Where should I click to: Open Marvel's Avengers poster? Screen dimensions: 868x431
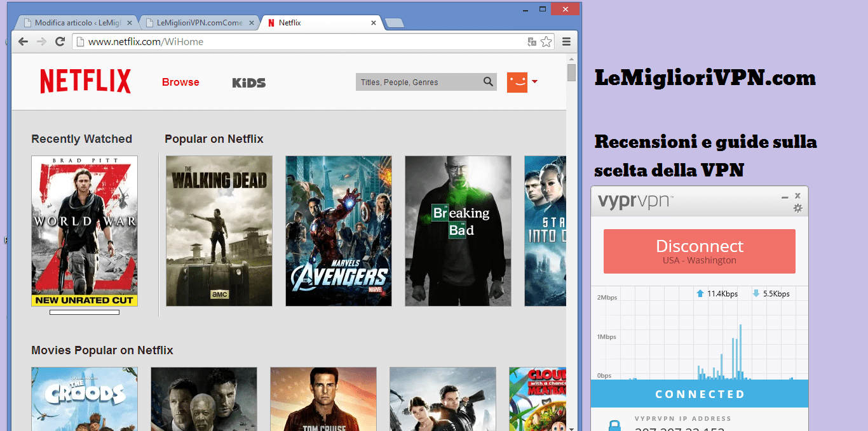(x=339, y=231)
